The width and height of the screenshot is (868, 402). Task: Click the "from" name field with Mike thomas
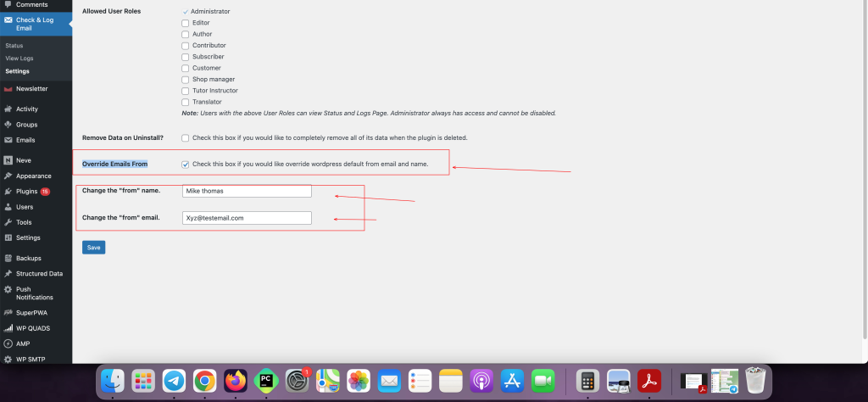pos(247,191)
